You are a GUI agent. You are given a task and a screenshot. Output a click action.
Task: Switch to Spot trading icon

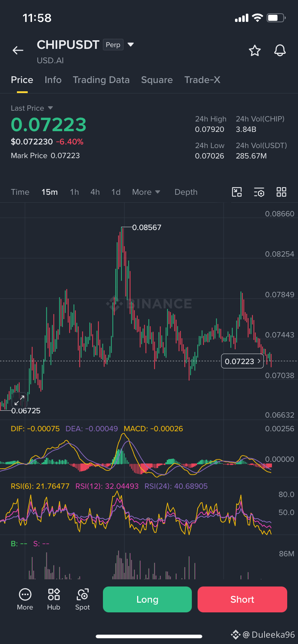coord(82,599)
